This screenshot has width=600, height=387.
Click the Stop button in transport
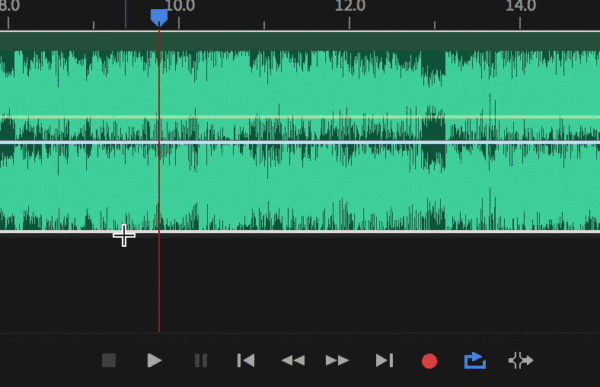[109, 361]
